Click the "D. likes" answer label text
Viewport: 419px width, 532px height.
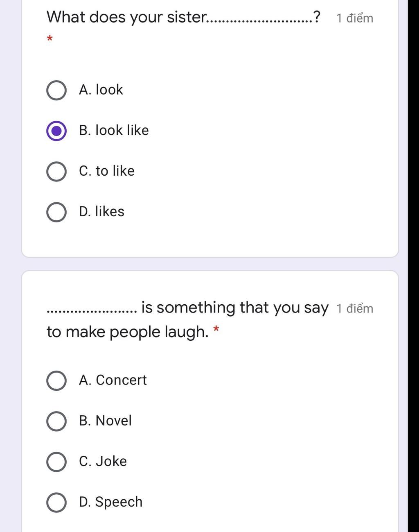pyautogui.click(x=101, y=212)
